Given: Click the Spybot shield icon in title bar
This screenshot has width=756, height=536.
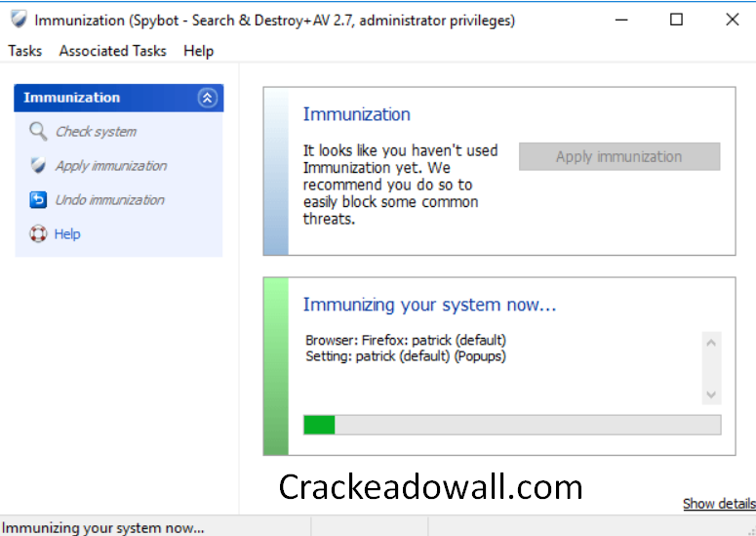Looking at the screenshot, I should pos(19,20).
